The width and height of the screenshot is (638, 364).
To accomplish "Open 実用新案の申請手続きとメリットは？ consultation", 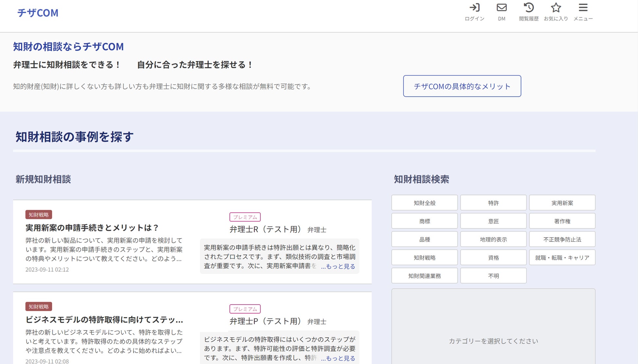I will tap(92, 228).
